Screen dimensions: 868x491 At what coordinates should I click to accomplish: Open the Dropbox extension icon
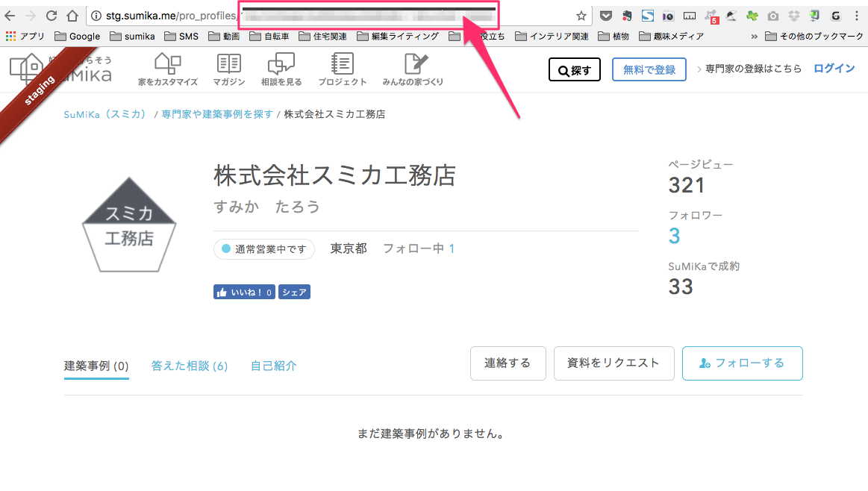[x=794, y=16]
